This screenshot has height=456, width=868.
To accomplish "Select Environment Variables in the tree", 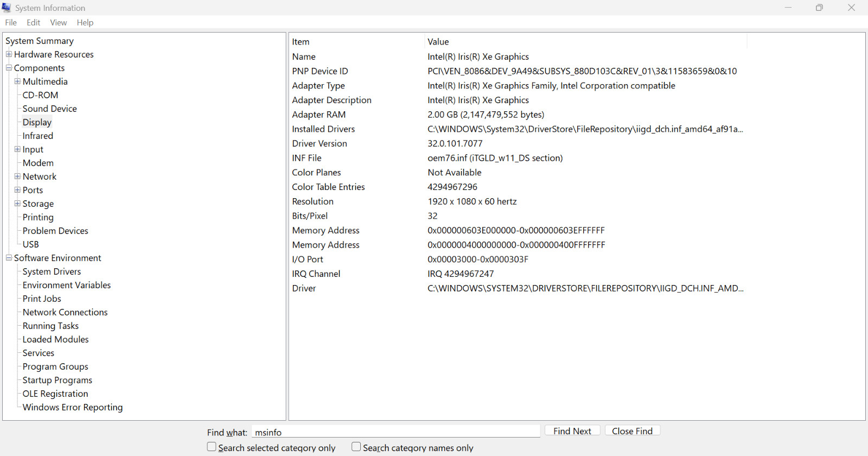I will tap(67, 285).
